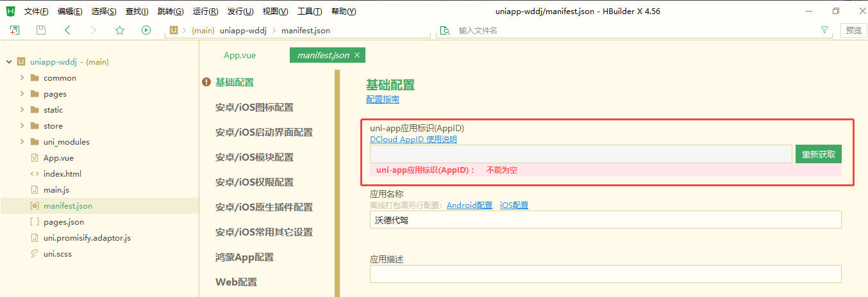Image resolution: width=868 pixels, height=297 pixels.
Task: Click the run play toolbar icon
Action: pos(146,30)
